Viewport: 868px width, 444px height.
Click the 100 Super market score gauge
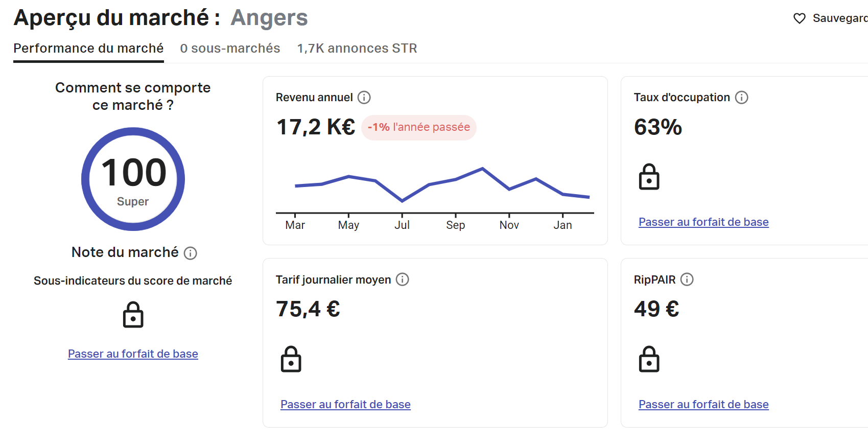133,179
